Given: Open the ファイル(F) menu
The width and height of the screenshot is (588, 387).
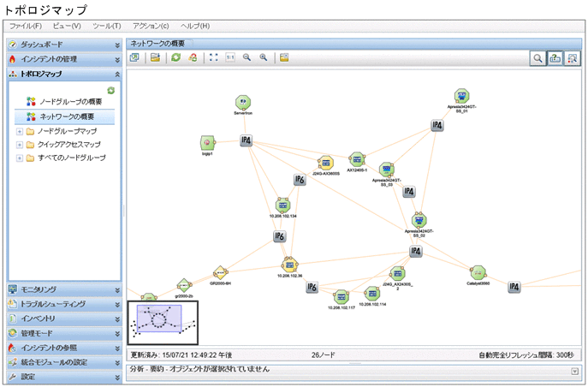Looking at the screenshot, I should 26,26.
